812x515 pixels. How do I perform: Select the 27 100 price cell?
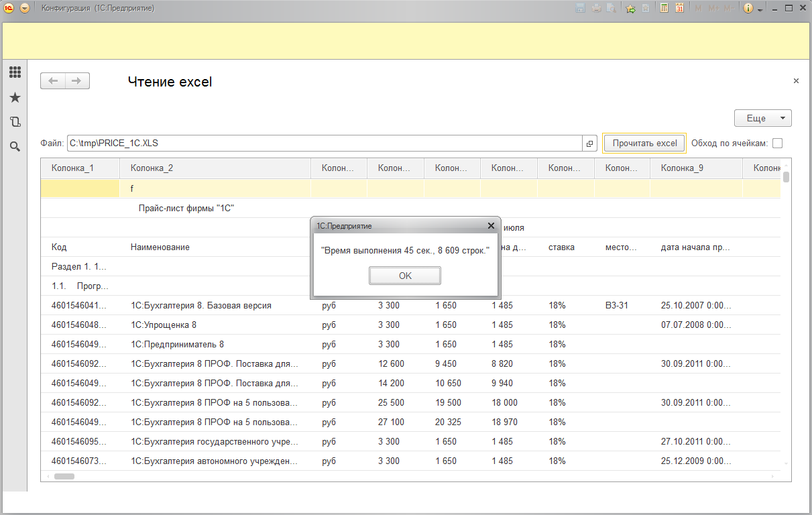point(395,422)
